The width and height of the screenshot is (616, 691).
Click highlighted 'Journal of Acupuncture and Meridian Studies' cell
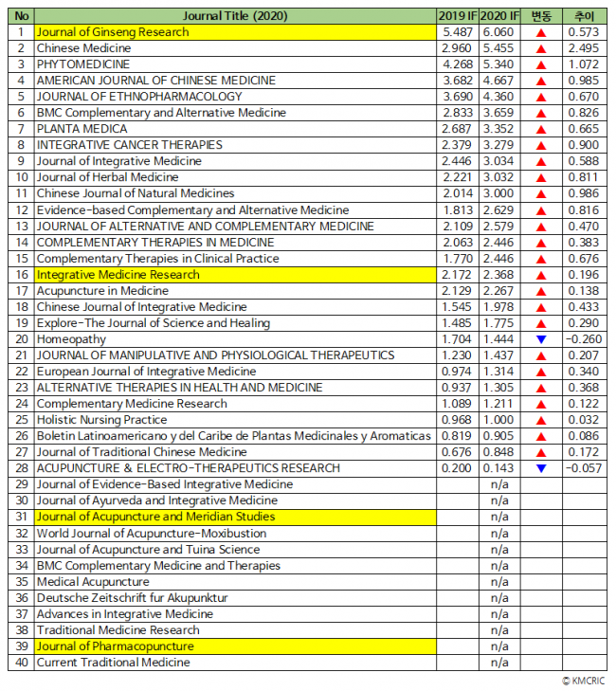(x=235, y=517)
